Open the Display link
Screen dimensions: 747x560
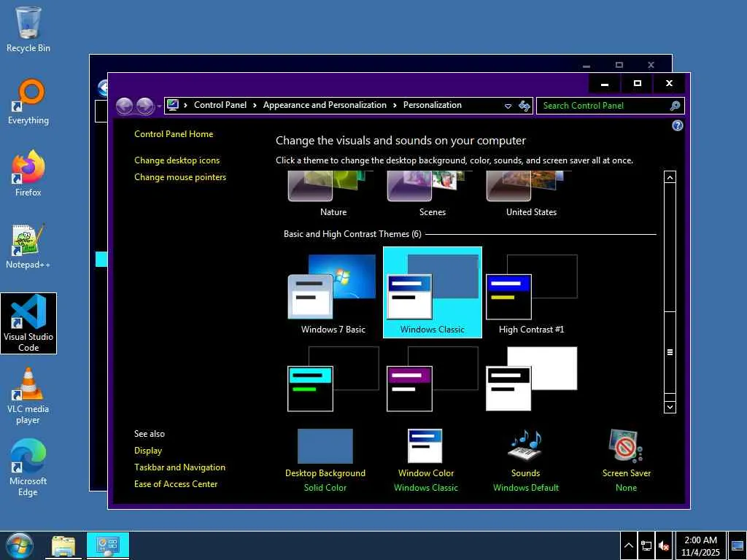(147, 451)
